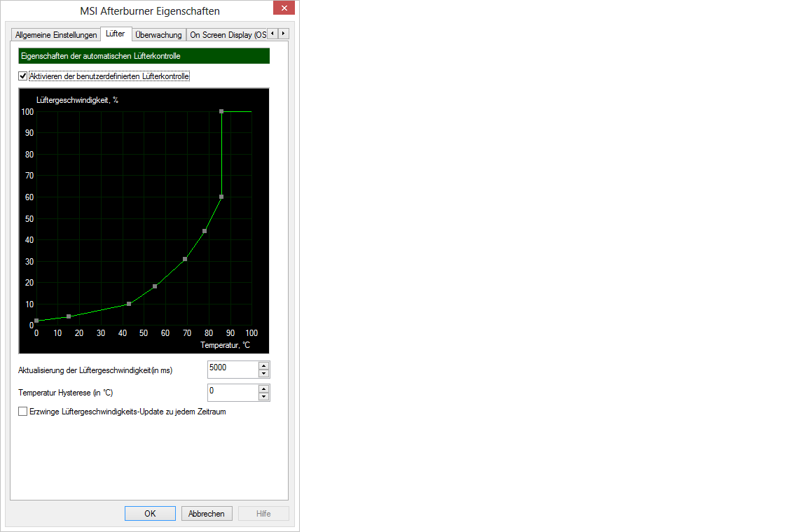The image size is (807, 532).
Task: Click the Lüftergeschwindigkeit, % axis label
Action: click(77, 100)
